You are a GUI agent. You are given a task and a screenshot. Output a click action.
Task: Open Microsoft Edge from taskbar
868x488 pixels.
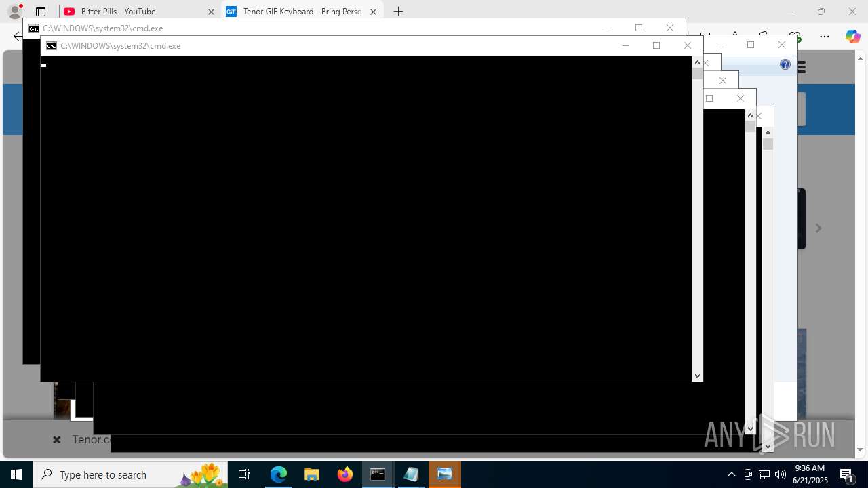coord(279,474)
